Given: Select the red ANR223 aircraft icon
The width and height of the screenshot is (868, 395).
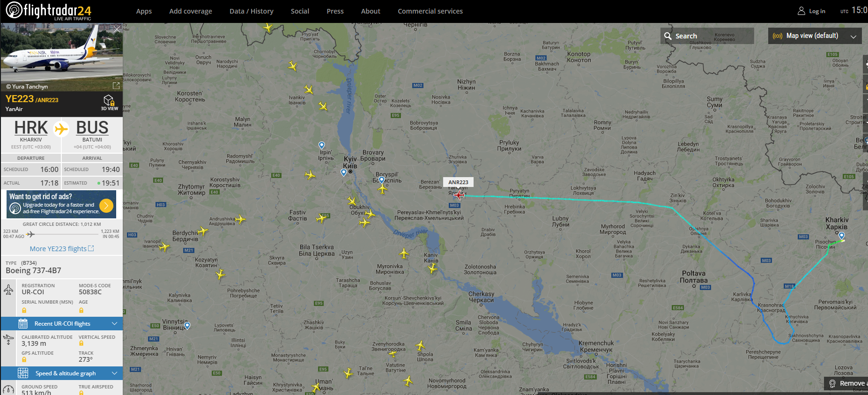Looking at the screenshot, I should [x=459, y=194].
